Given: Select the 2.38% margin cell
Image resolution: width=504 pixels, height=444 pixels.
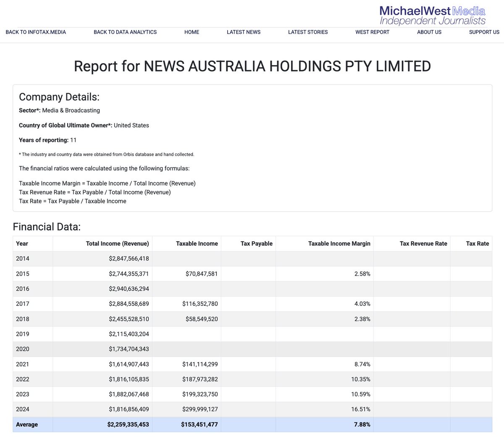Looking at the screenshot, I should pyautogui.click(x=324, y=319).
